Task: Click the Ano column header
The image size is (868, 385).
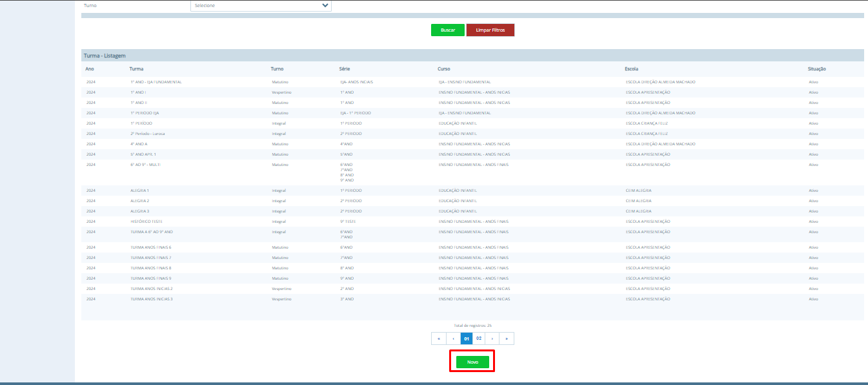Action: point(90,68)
